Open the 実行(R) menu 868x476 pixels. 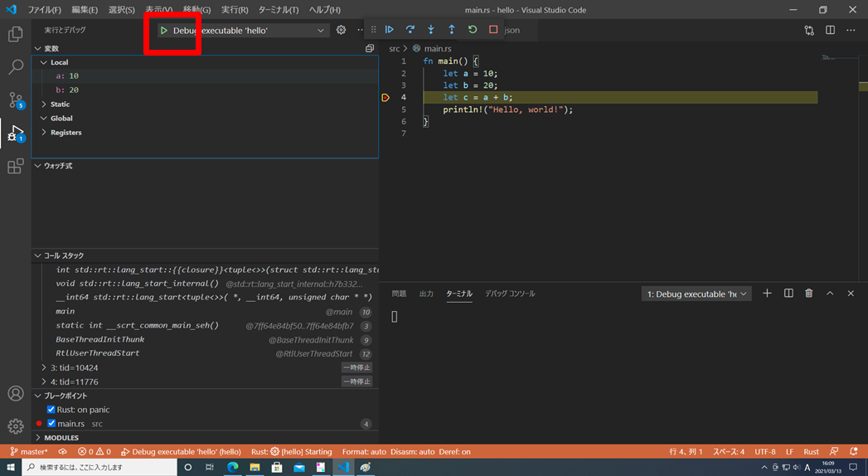pyautogui.click(x=235, y=10)
